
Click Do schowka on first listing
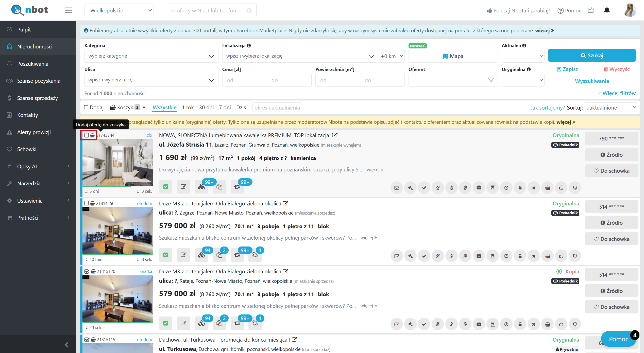pyautogui.click(x=612, y=171)
